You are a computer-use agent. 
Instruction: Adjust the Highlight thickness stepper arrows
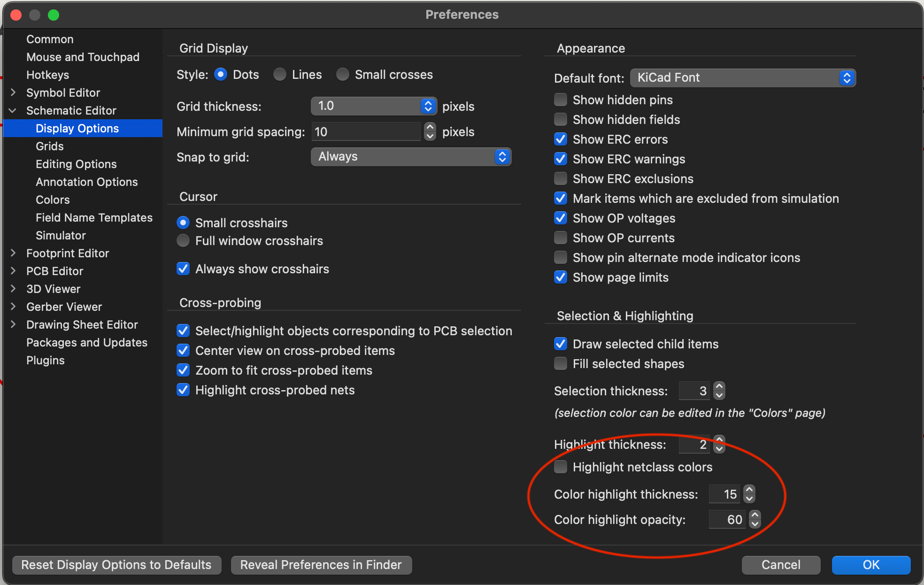click(719, 444)
